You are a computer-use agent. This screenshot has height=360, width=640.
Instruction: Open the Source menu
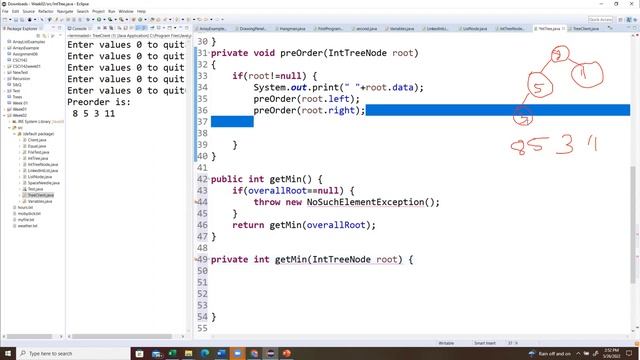(x=28, y=11)
